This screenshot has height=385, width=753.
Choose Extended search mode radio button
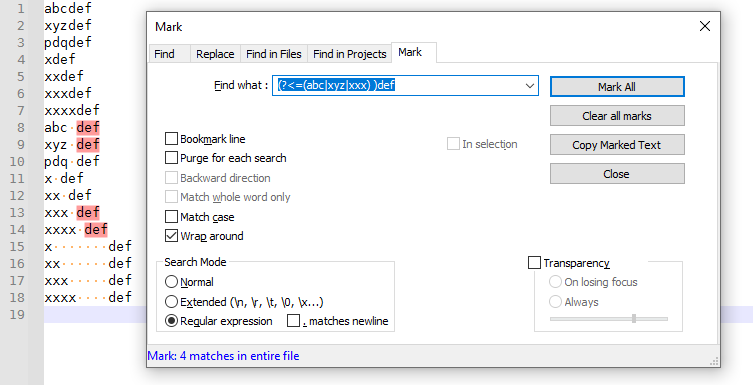[171, 301]
